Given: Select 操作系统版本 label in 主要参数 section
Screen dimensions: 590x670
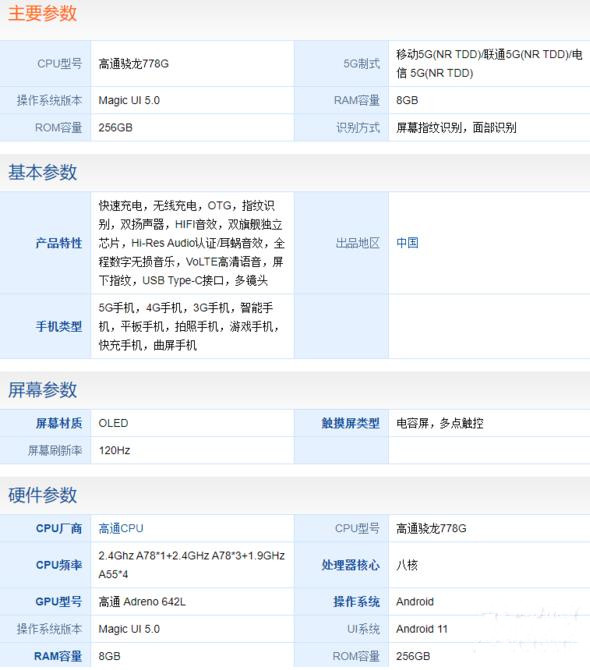Looking at the screenshot, I should point(50,100).
